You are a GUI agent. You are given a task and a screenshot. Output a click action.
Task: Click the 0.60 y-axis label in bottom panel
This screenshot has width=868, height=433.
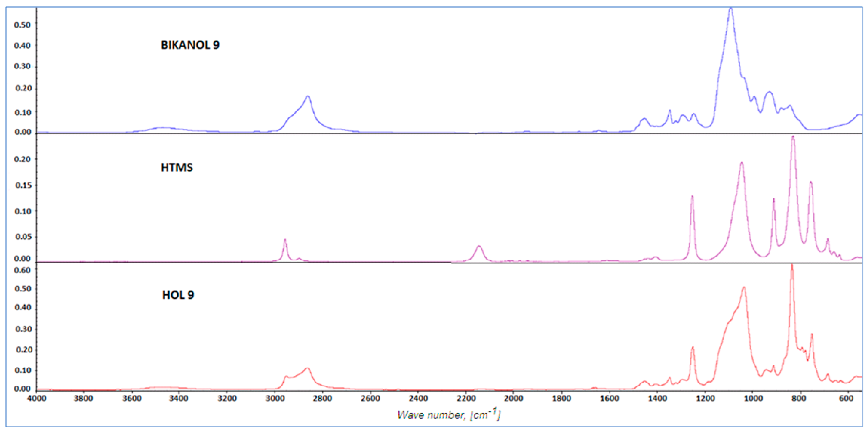click(x=22, y=270)
